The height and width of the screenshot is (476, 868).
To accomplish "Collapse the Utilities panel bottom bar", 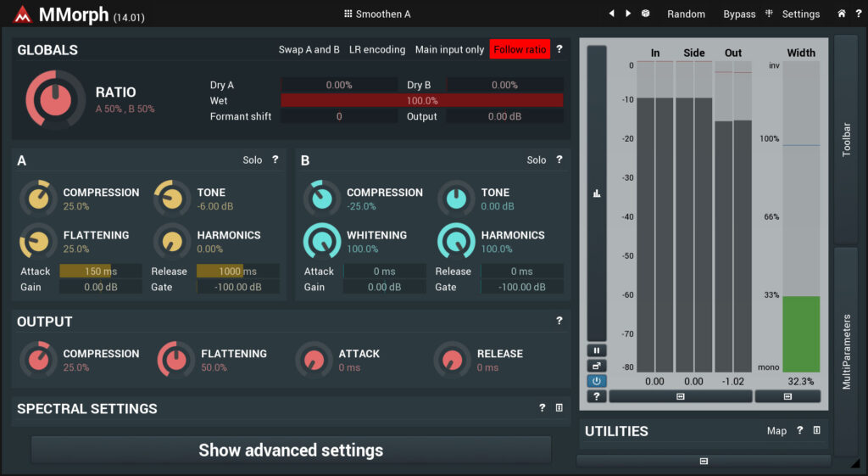I will [704, 461].
